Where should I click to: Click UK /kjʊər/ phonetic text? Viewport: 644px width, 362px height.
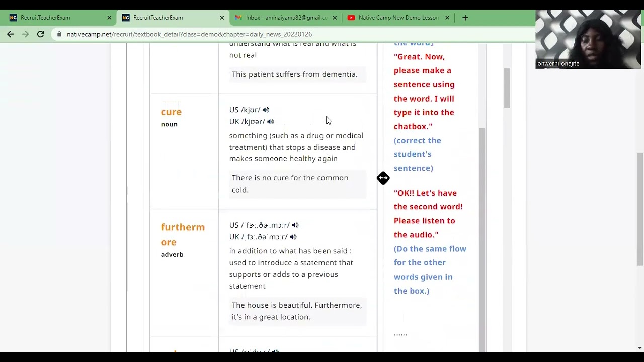[247, 122]
